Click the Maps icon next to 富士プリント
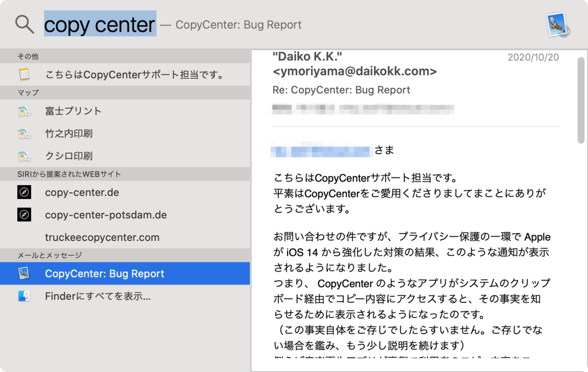 (x=24, y=111)
